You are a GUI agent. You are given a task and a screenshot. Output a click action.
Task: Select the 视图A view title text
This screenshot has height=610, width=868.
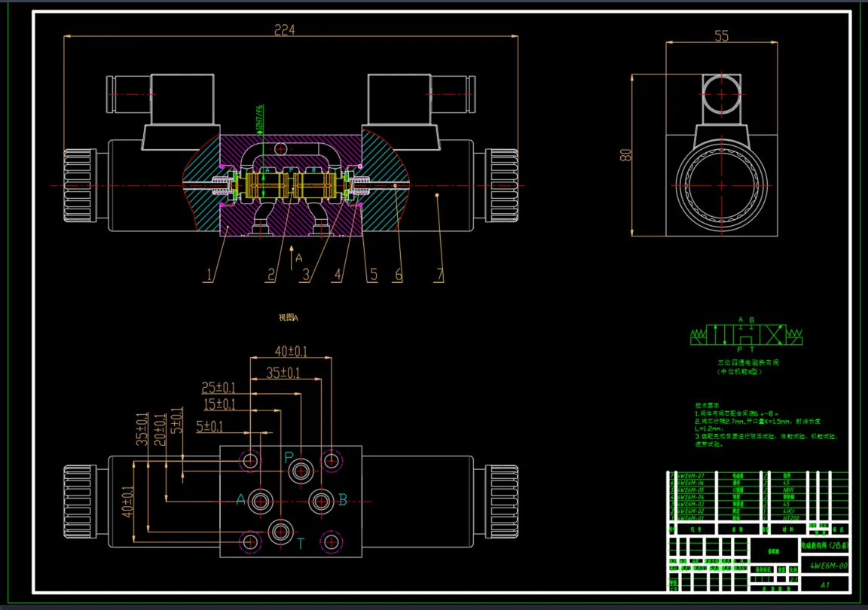click(288, 318)
